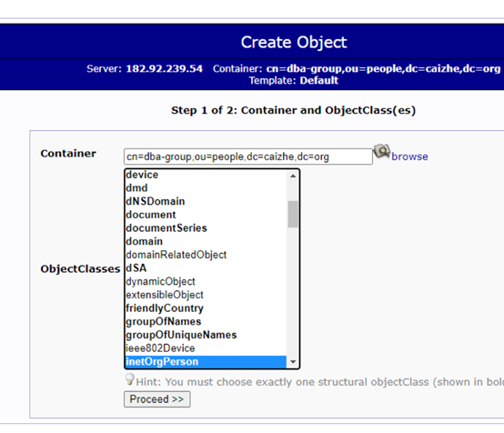Open the browse link next to Container

pyautogui.click(x=409, y=156)
